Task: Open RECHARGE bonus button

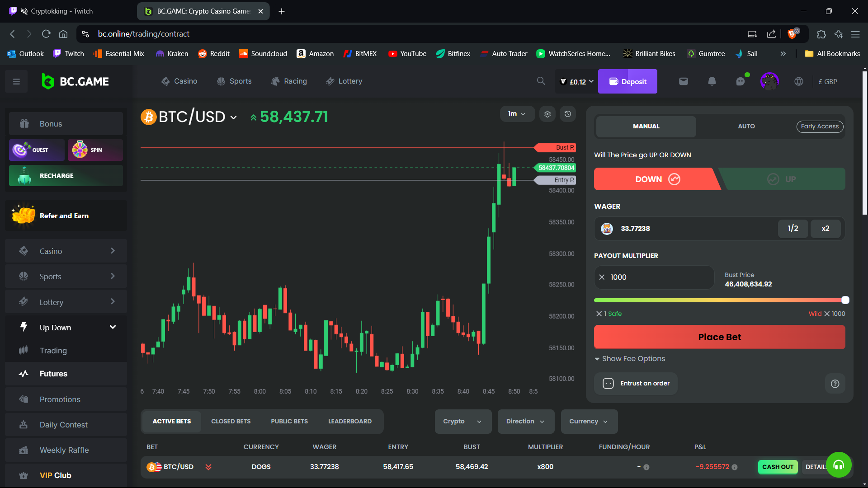Action: click(66, 176)
